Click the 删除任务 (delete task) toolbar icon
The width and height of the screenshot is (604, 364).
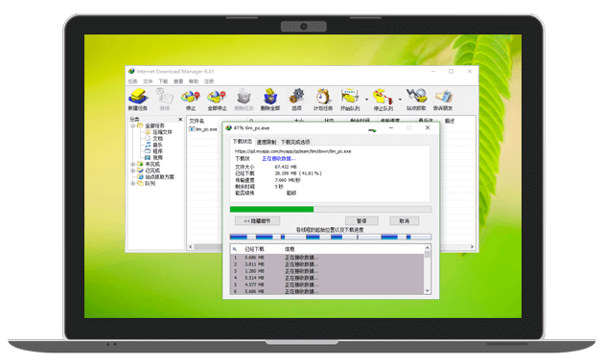244,100
